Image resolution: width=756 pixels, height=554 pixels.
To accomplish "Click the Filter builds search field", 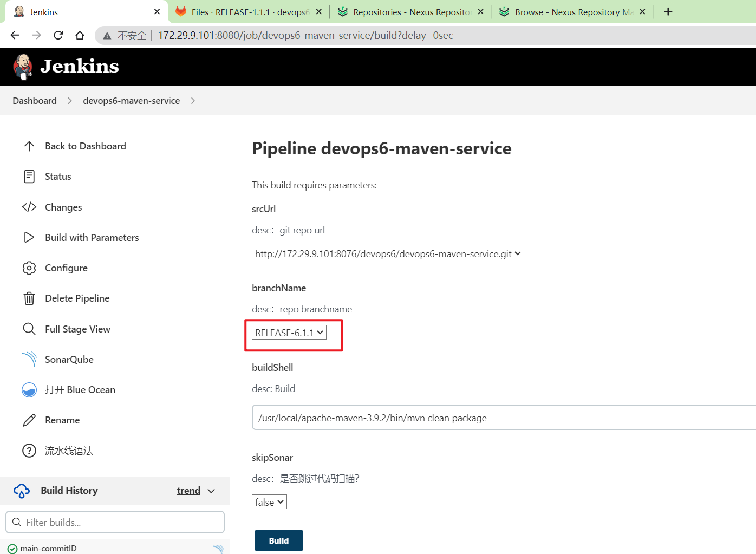I will 115,522.
